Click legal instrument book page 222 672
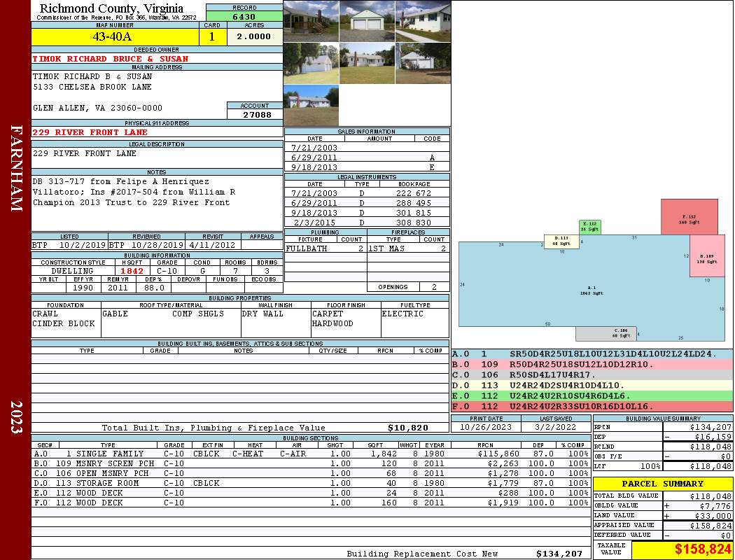The height and width of the screenshot is (560, 735). pyautogui.click(x=414, y=192)
